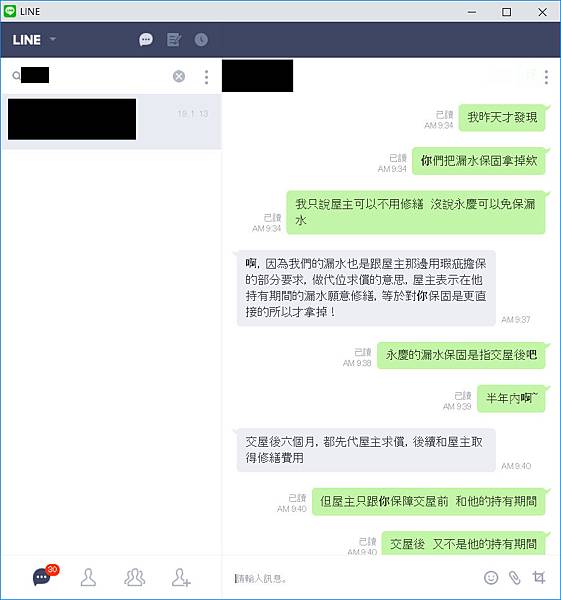Viewport: 561px width, 600px height.
Task: Open the timeline clock icon in header
Action: [201, 39]
